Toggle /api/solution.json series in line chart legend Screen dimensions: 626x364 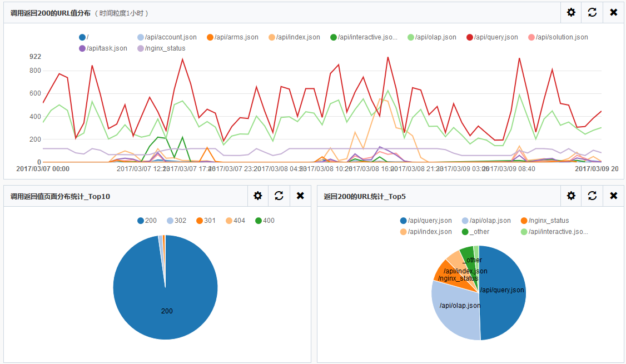coord(558,37)
